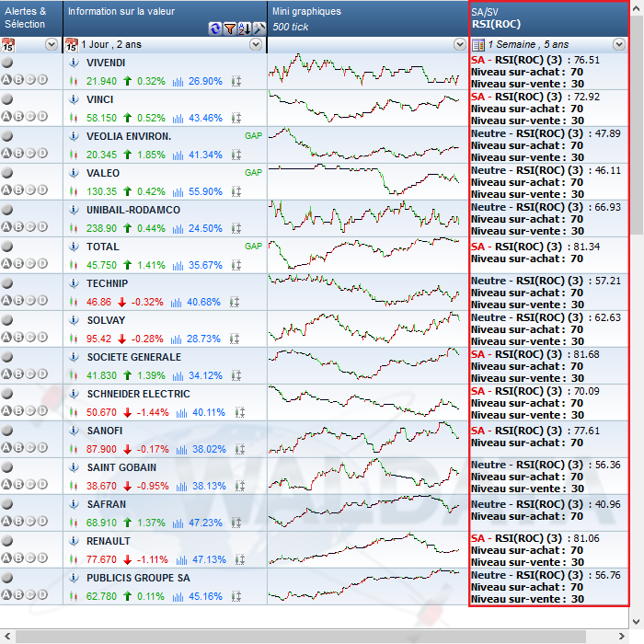This screenshot has width=644, height=644.
Task: Click the refresh icon in Information header
Action: (214, 29)
